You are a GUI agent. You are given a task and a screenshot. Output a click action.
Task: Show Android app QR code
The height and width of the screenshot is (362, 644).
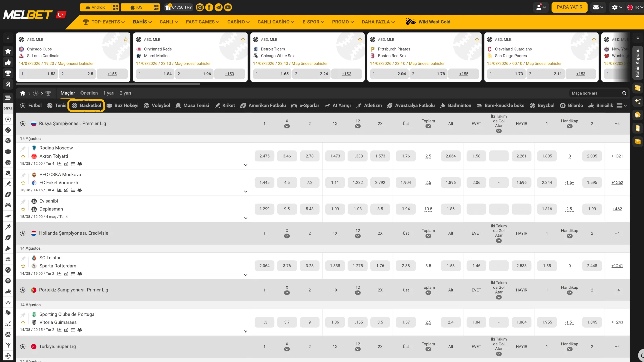[115, 7]
